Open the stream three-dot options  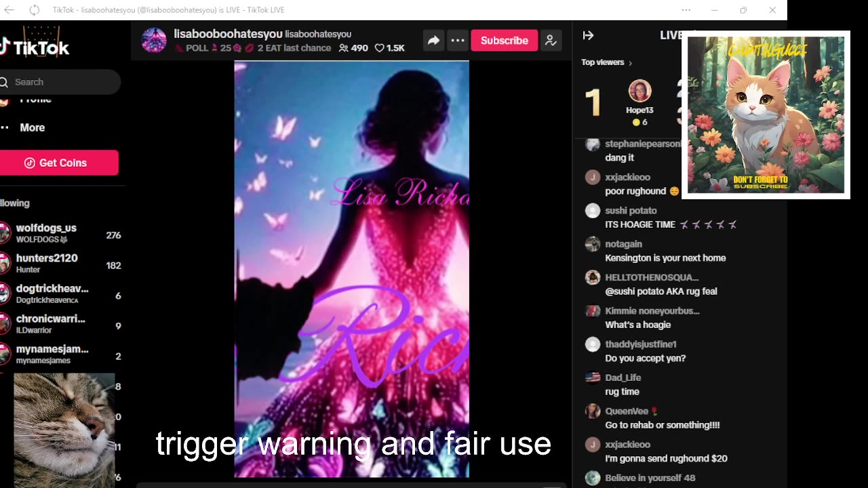(x=458, y=41)
